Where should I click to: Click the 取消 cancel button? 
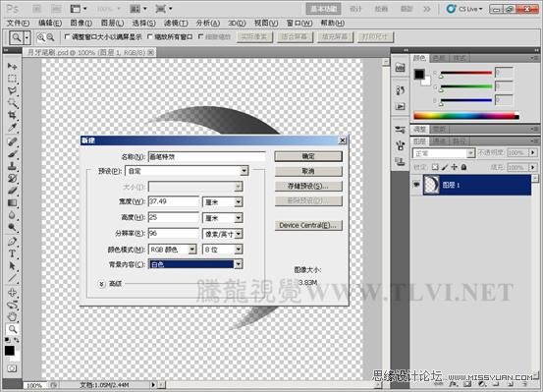coord(308,171)
